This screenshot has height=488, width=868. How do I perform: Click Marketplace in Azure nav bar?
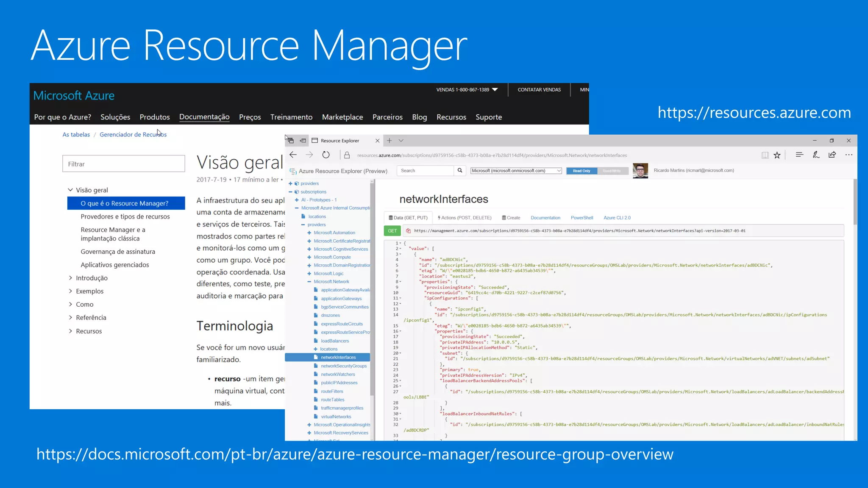(342, 117)
